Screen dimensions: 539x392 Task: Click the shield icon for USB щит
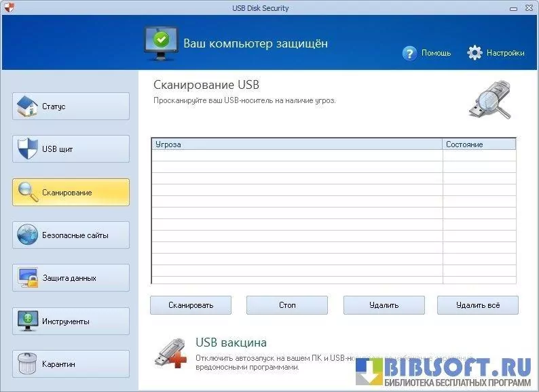pyautogui.click(x=28, y=149)
